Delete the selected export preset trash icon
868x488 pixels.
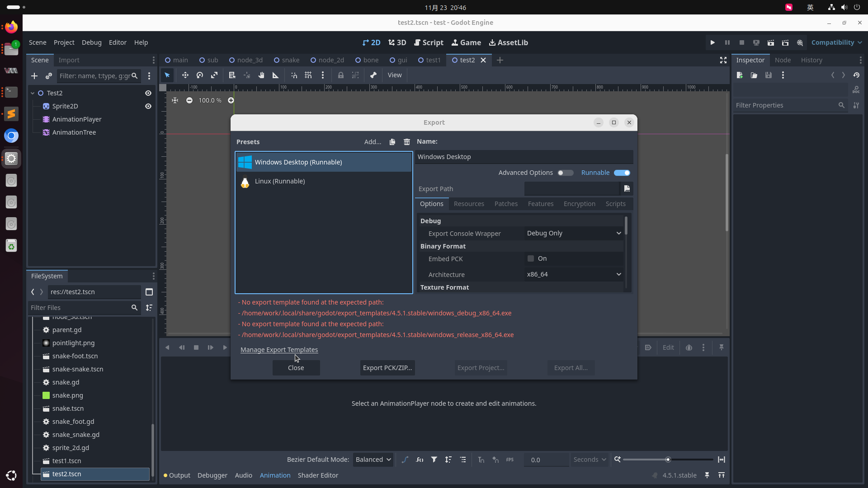(x=407, y=142)
